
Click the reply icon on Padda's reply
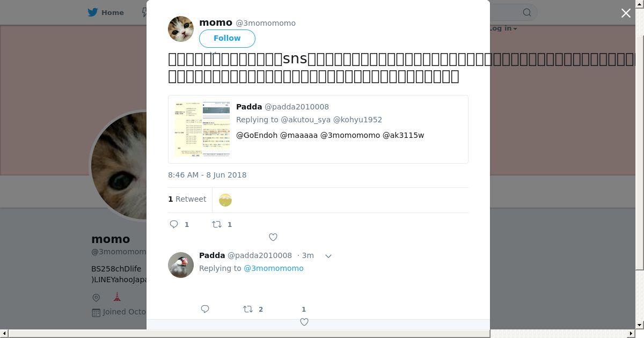pos(205,309)
